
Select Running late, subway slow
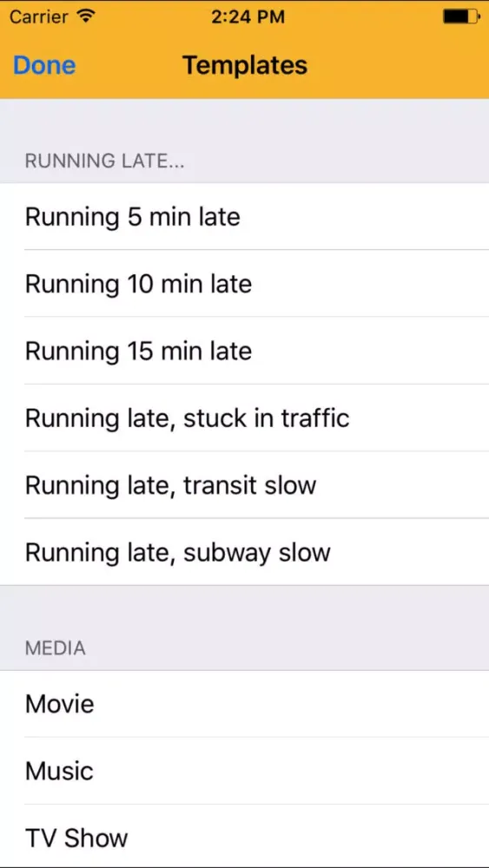[x=244, y=552]
